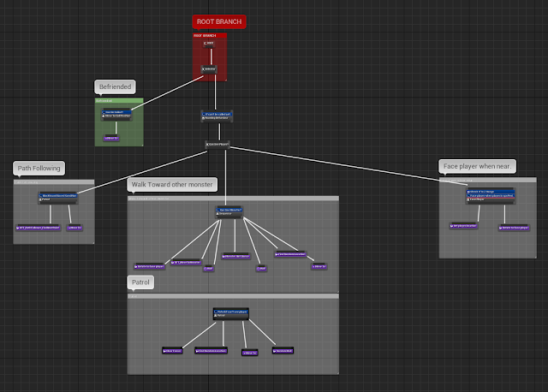Click the Sequence node in Walk Toward box

[229, 211]
